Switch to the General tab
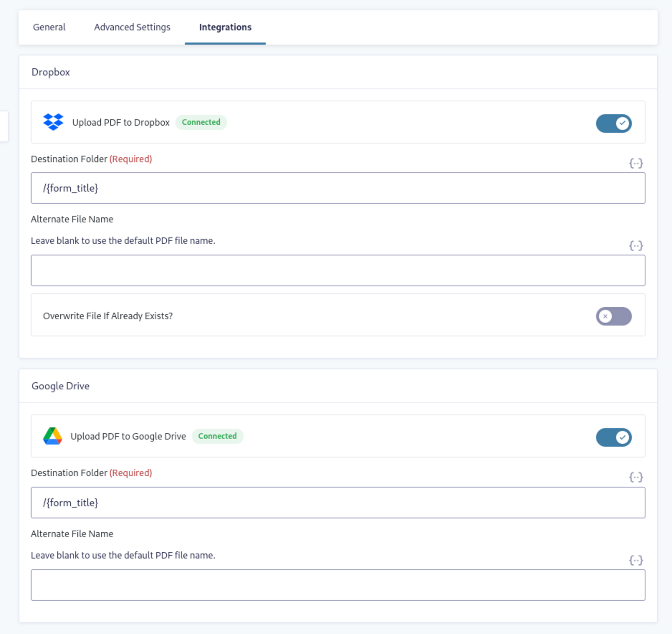The width and height of the screenshot is (672, 634). [49, 27]
